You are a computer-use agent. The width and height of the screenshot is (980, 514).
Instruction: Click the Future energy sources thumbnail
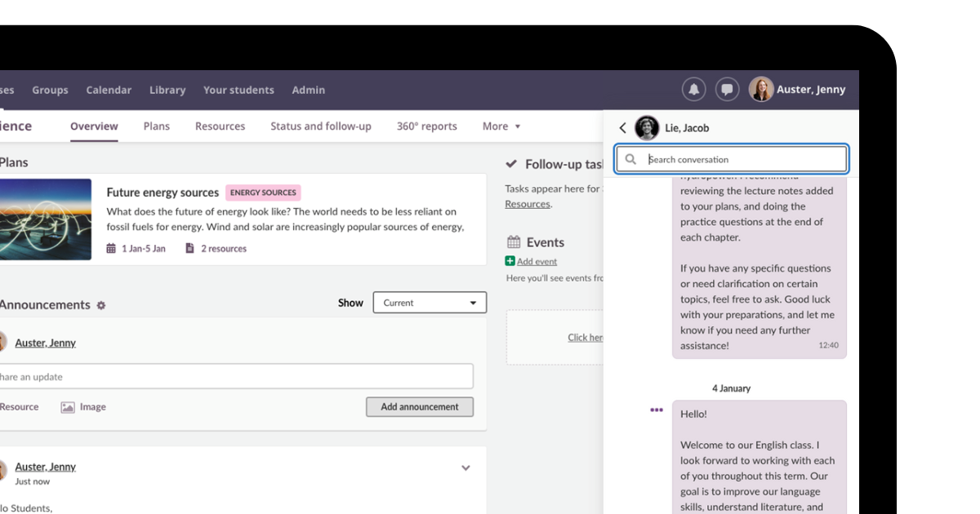pos(46,219)
